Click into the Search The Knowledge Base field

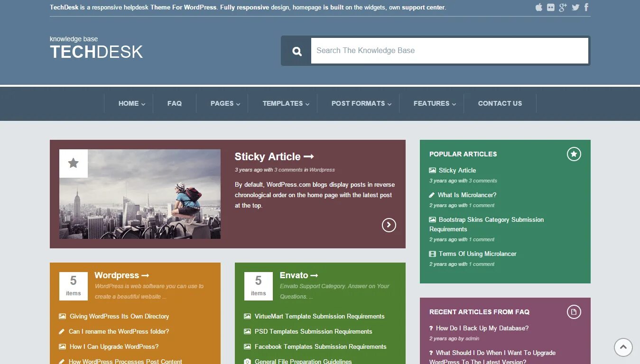tap(450, 51)
